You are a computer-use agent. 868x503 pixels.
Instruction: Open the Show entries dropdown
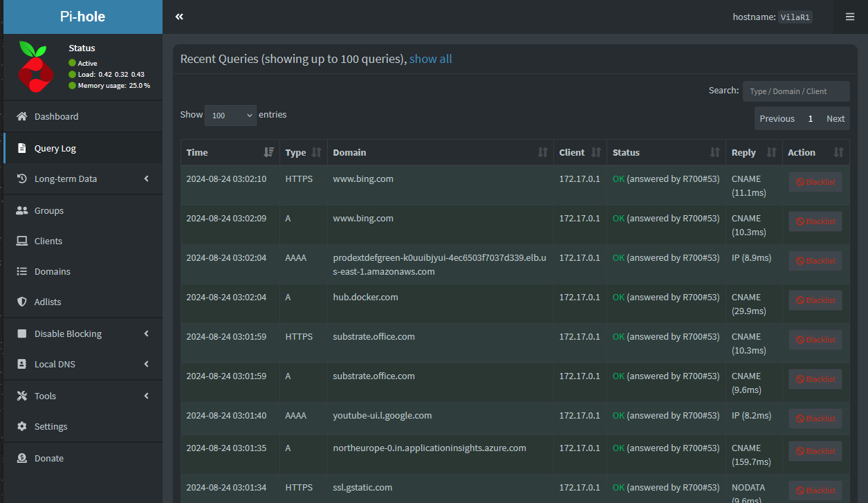click(x=230, y=115)
